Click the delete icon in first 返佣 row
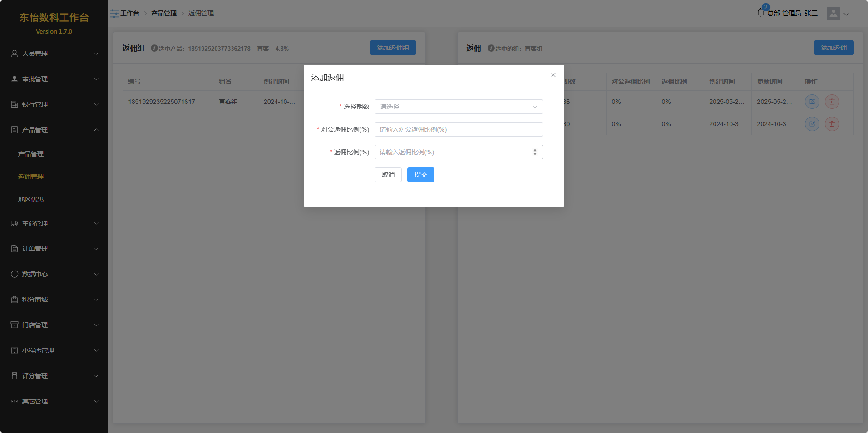The image size is (868, 433). (832, 102)
